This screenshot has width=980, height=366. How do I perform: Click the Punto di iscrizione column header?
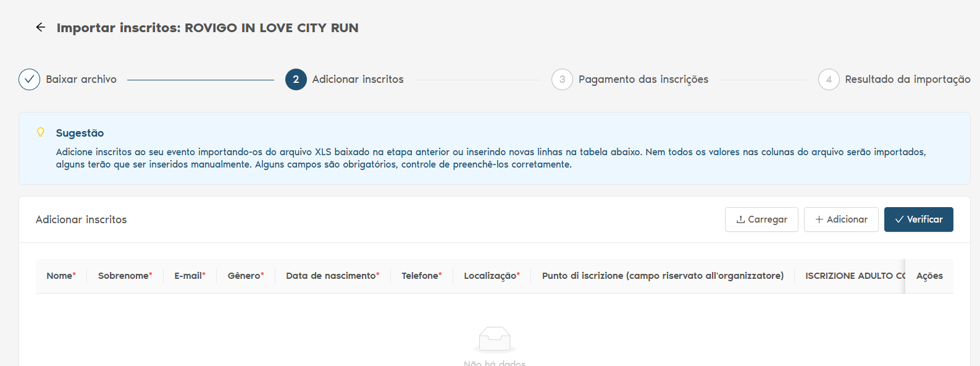coord(662,276)
